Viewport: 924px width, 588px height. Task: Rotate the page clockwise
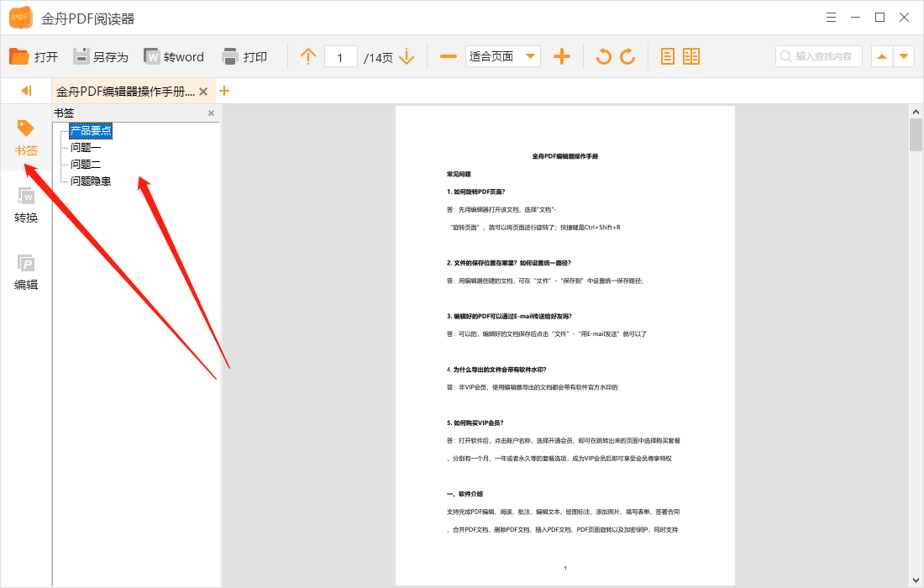pyautogui.click(x=628, y=55)
